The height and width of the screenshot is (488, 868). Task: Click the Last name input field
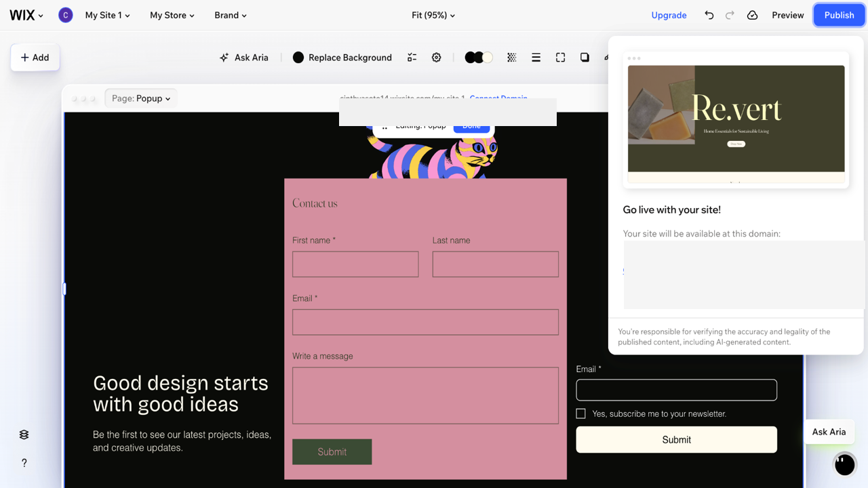[496, 264]
